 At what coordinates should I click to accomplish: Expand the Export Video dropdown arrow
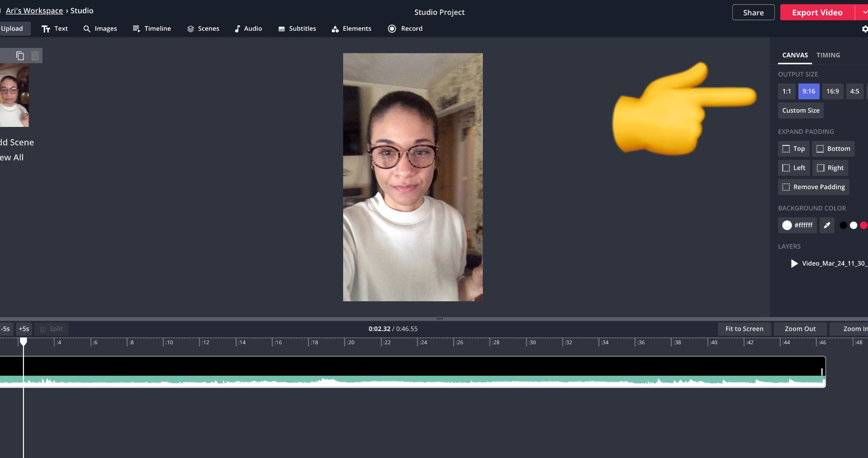[x=863, y=13]
